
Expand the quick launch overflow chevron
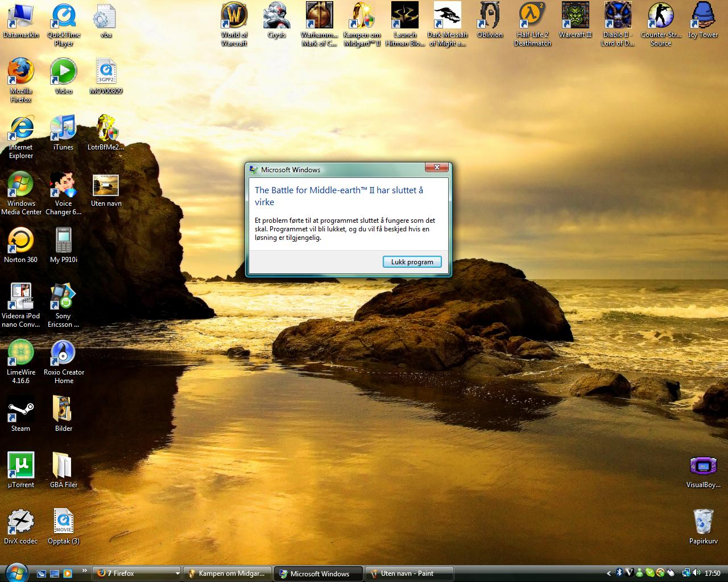(x=85, y=571)
